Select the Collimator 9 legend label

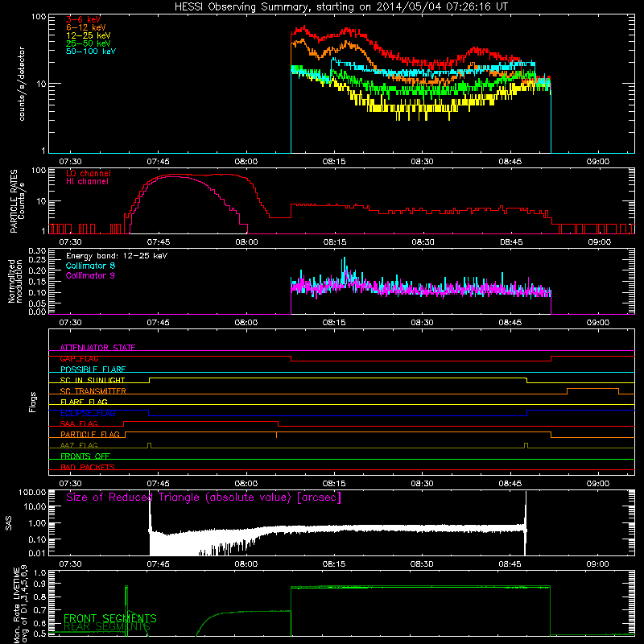[x=90, y=275]
